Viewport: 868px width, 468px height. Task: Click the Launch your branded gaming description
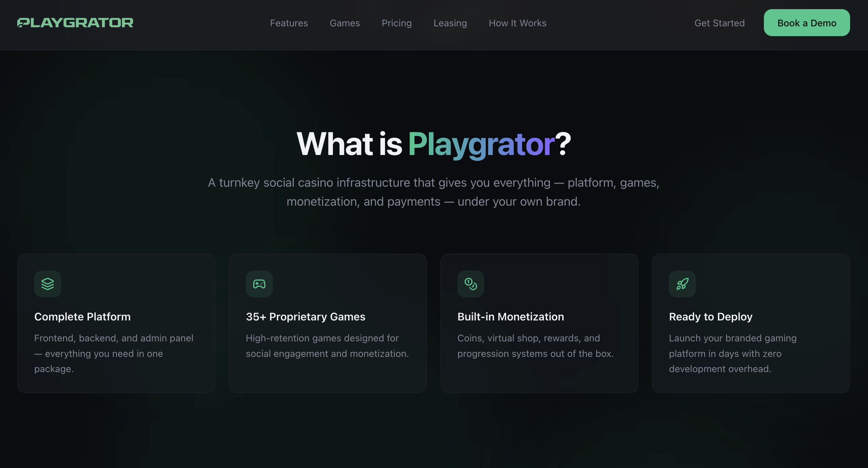(x=732, y=353)
